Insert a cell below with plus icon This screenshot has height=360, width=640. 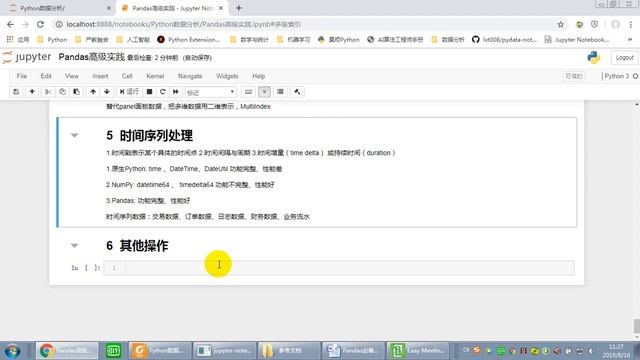32,92
